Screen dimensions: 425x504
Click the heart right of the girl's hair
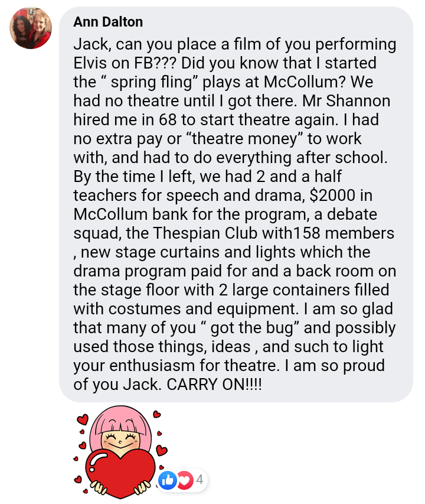click(162, 450)
